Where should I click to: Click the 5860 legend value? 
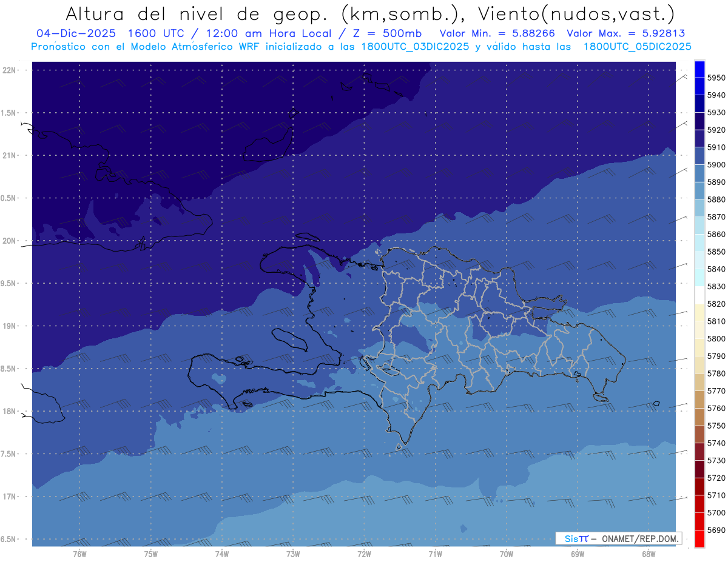point(716,234)
